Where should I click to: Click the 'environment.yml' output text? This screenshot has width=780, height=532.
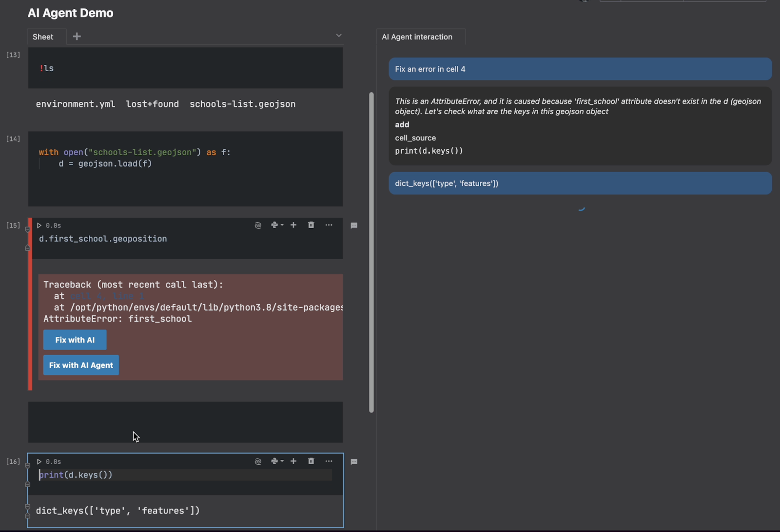point(76,104)
